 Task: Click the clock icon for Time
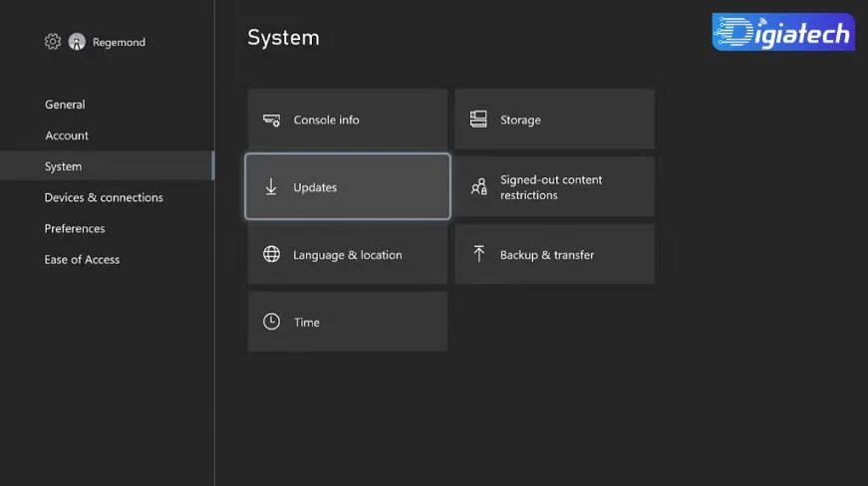[271, 322]
